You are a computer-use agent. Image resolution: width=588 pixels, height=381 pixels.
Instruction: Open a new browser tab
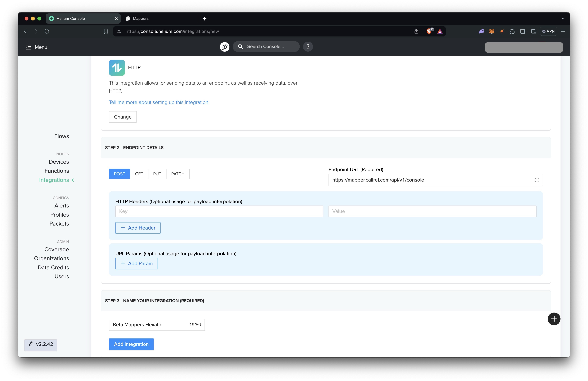204,19
